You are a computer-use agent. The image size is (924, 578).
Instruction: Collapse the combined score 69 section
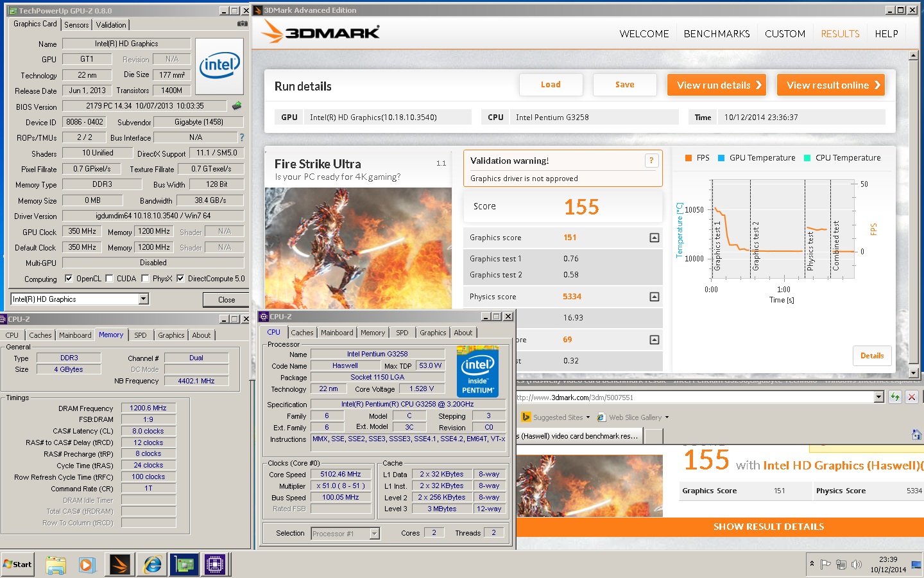(654, 340)
